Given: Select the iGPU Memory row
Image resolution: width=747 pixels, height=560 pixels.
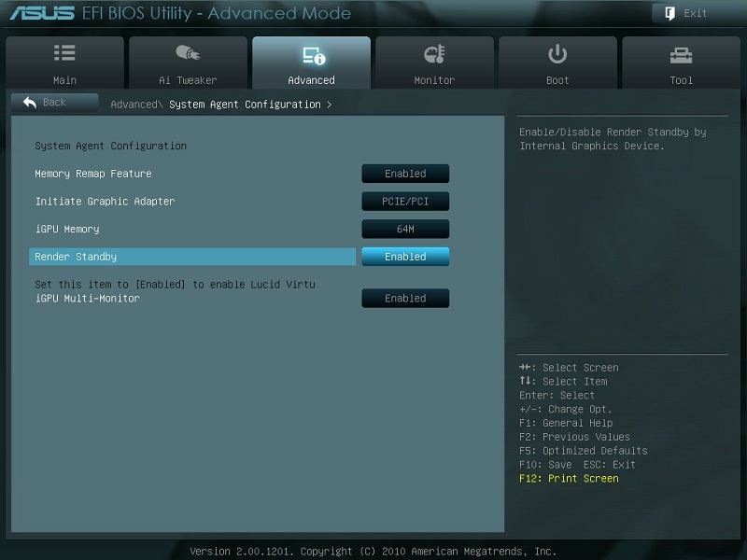Looking at the screenshot, I should point(192,229).
